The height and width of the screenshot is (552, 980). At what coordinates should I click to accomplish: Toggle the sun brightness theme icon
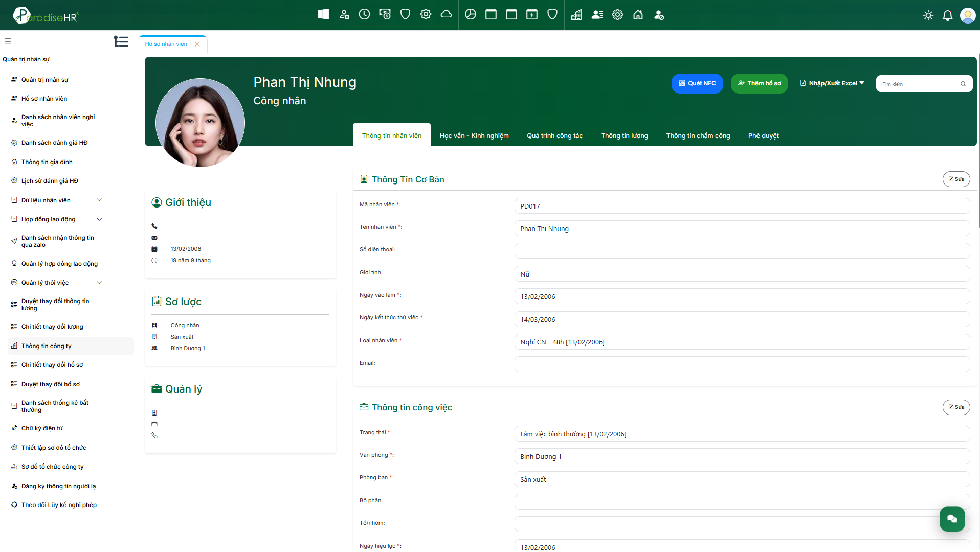[928, 15]
